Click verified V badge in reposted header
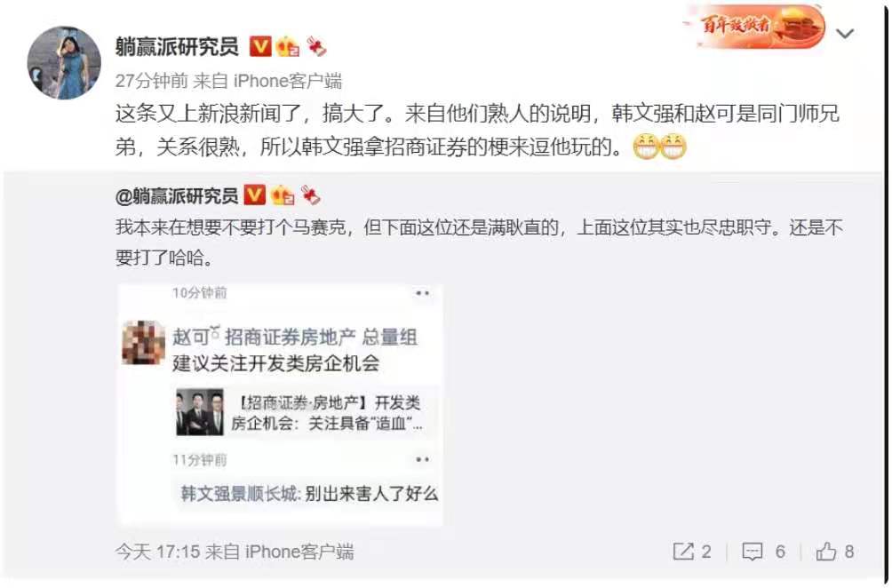The width and height of the screenshot is (892, 588). click(x=255, y=195)
